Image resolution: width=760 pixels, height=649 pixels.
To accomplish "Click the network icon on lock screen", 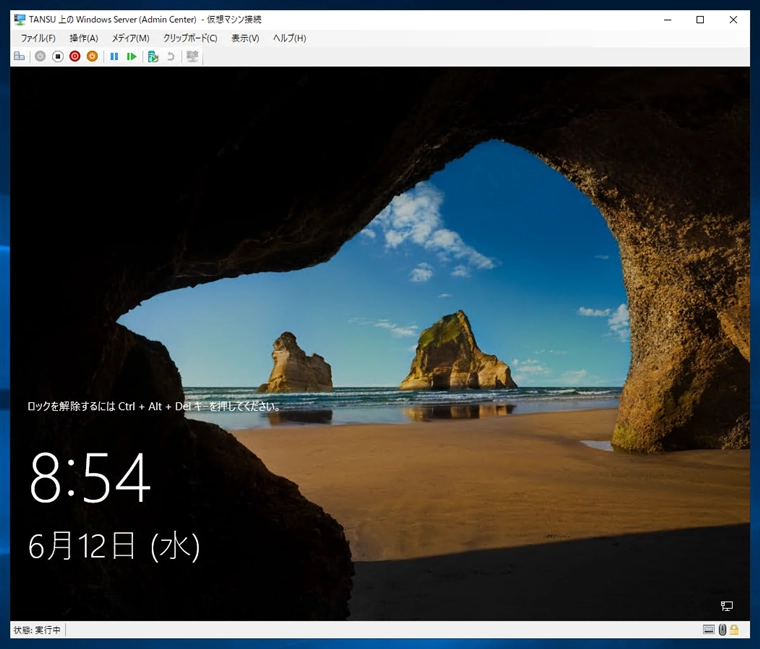I will [727, 605].
